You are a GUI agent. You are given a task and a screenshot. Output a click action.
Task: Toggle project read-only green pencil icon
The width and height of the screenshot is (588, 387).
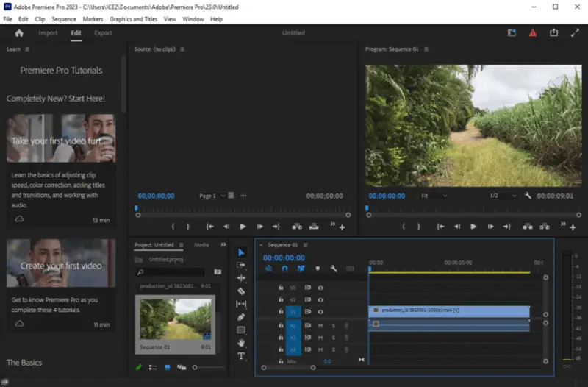139,367
